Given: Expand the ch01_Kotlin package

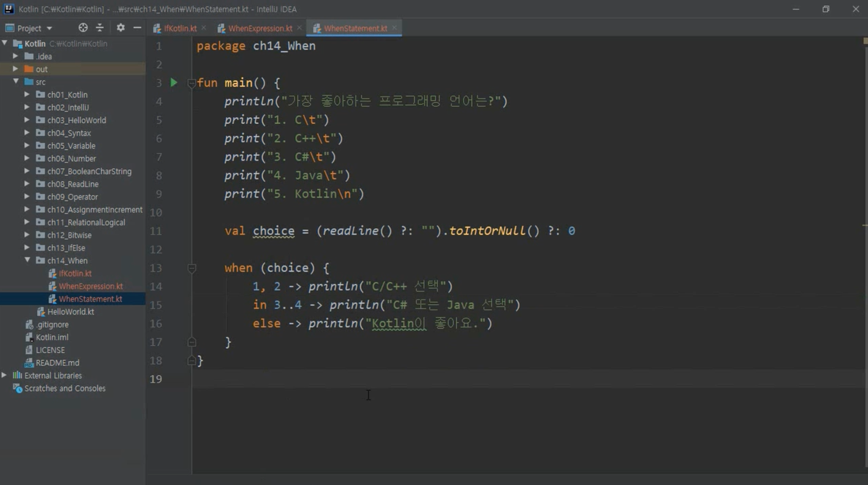Looking at the screenshot, I should [x=27, y=94].
